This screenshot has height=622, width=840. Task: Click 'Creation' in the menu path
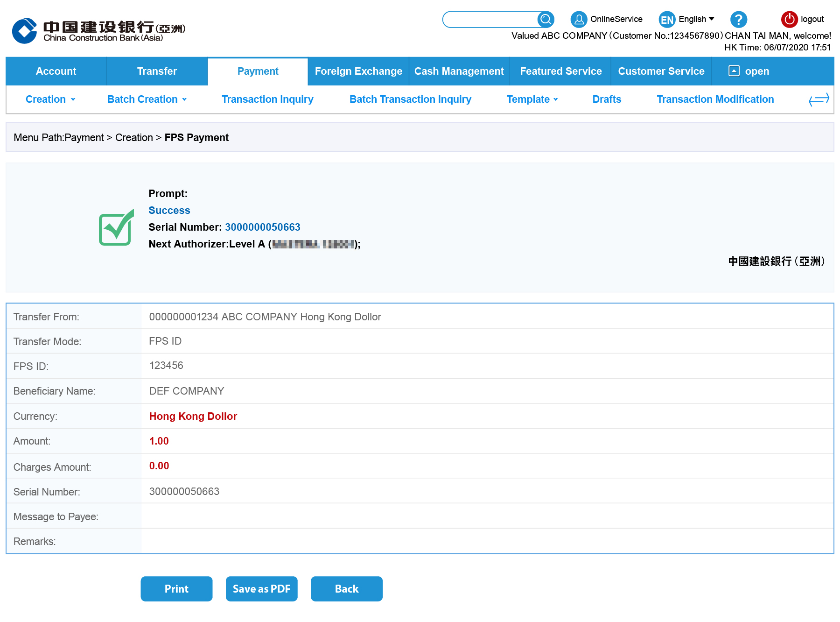pos(134,137)
